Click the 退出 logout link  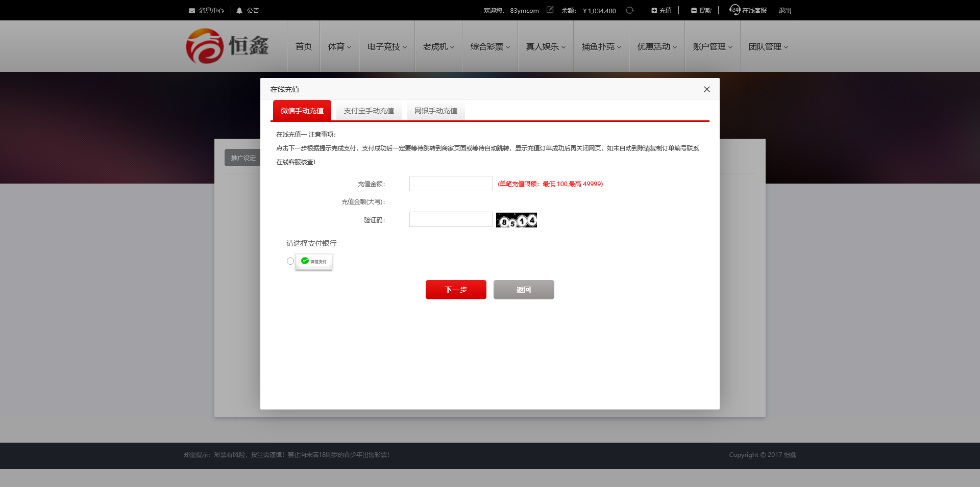point(785,11)
